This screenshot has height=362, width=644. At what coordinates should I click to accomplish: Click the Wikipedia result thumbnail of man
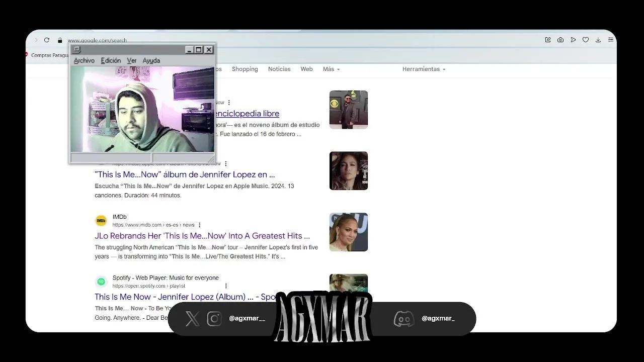pos(349,110)
